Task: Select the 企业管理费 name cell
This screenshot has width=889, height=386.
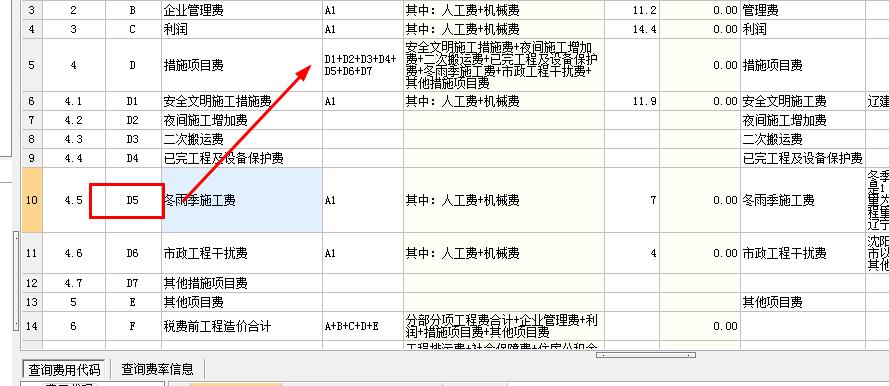Action: 242,10
